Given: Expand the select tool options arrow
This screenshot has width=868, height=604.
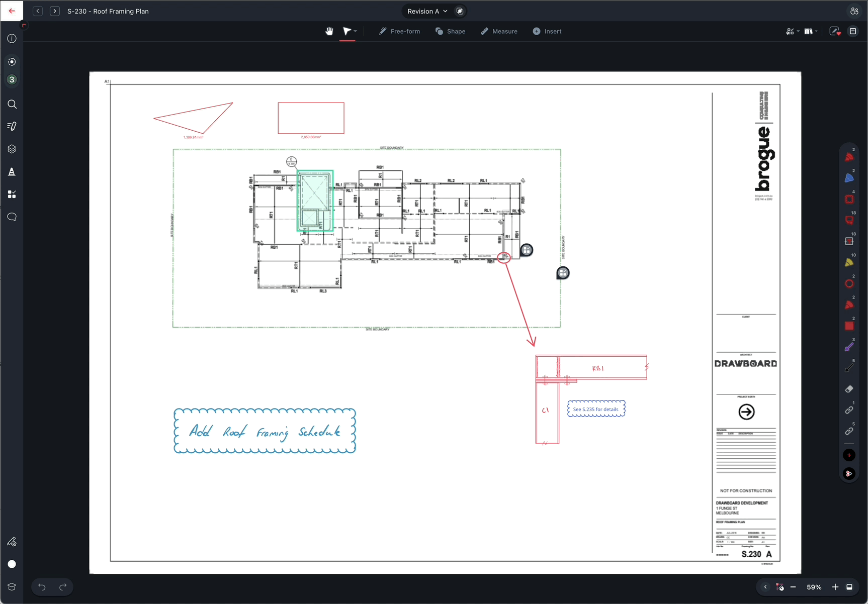Looking at the screenshot, I should click(356, 31).
